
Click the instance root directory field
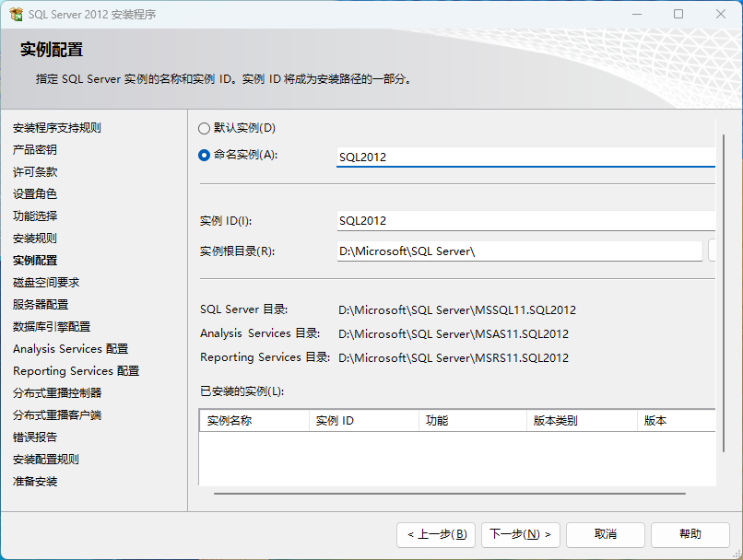click(519, 251)
